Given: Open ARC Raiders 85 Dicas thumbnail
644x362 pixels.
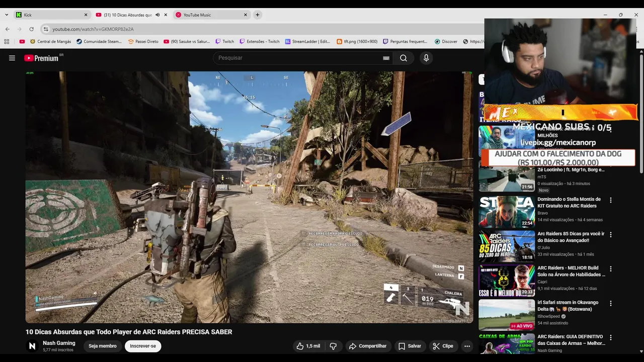Looking at the screenshot, I should click(x=507, y=246).
